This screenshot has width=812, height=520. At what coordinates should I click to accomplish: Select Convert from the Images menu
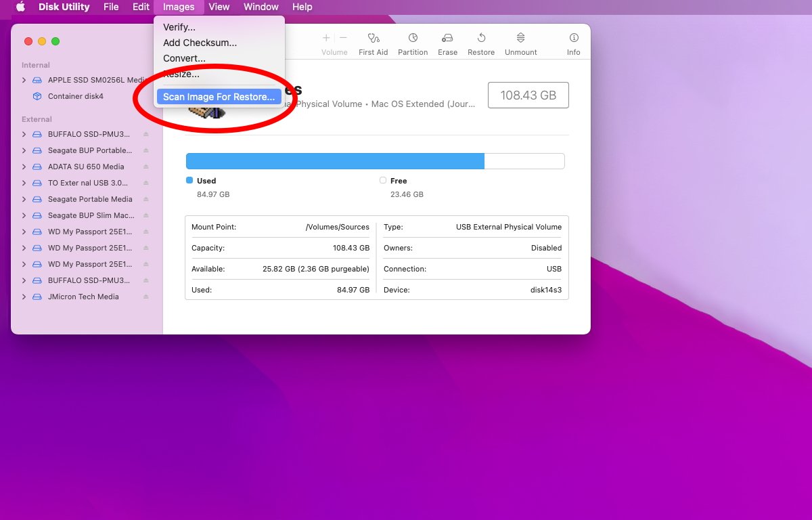tap(184, 58)
